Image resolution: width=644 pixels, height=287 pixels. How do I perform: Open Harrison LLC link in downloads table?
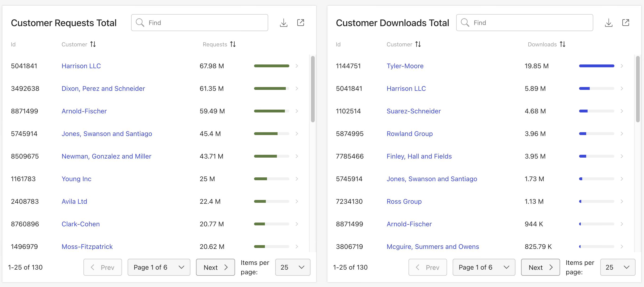[406, 89]
